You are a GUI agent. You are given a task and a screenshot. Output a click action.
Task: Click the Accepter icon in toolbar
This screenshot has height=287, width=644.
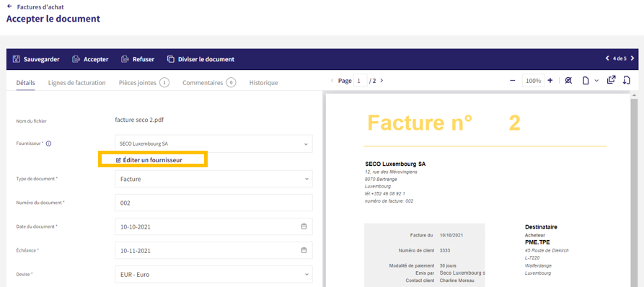pos(76,59)
